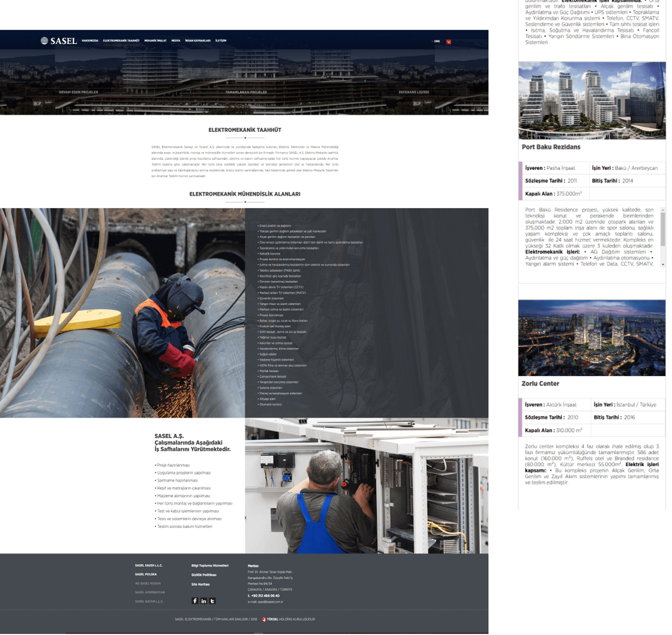The height and width of the screenshot is (635, 672).
Task: Click the Zorlu Center project image
Action: (x=592, y=338)
